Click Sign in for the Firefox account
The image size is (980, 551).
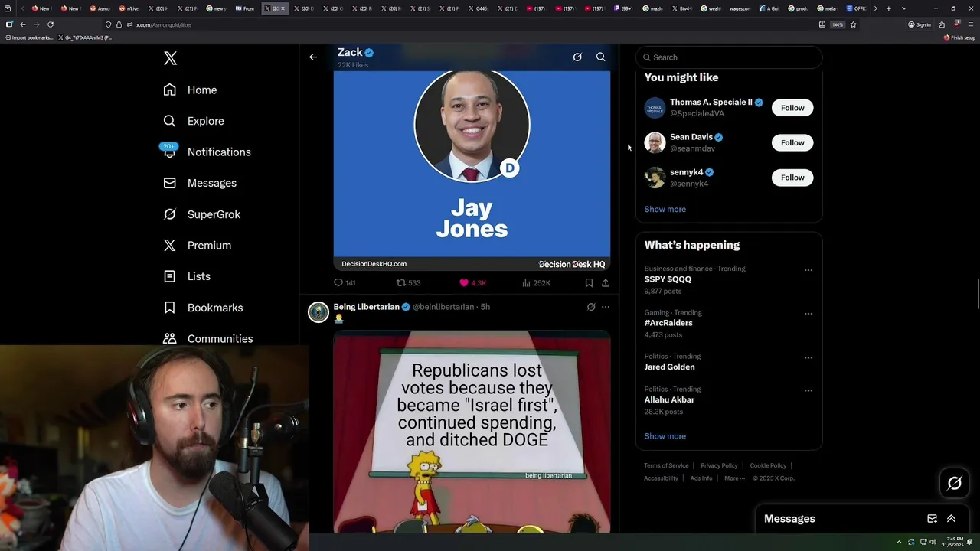(x=920, y=24)
